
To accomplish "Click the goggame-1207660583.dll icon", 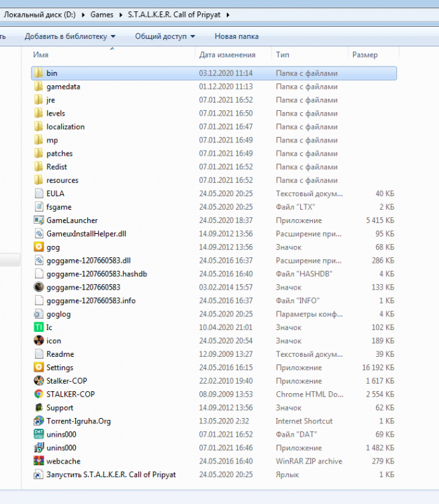I will click(38, 260).
